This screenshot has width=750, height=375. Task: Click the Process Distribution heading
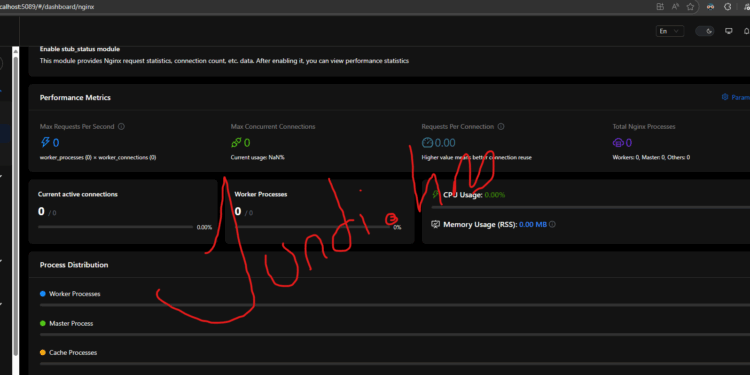(74, 265)
